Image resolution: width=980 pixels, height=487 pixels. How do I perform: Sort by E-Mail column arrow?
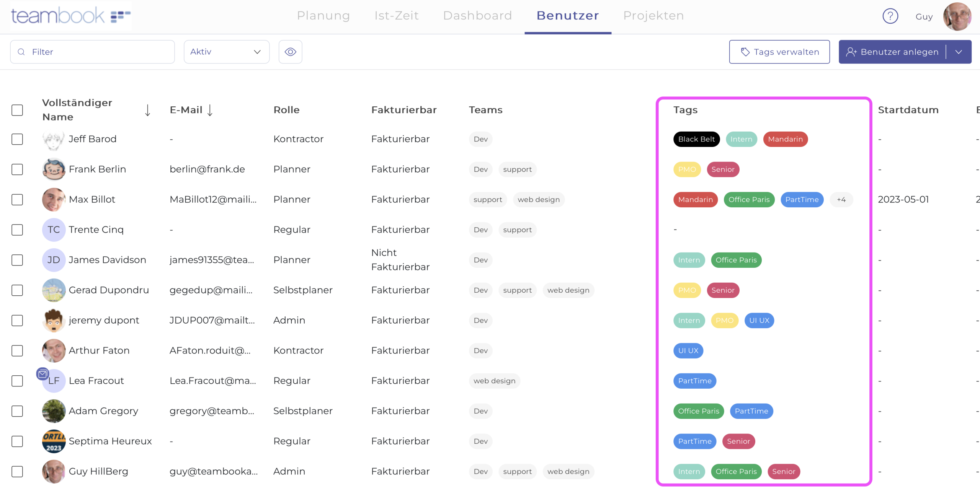[x=210, y=110]
